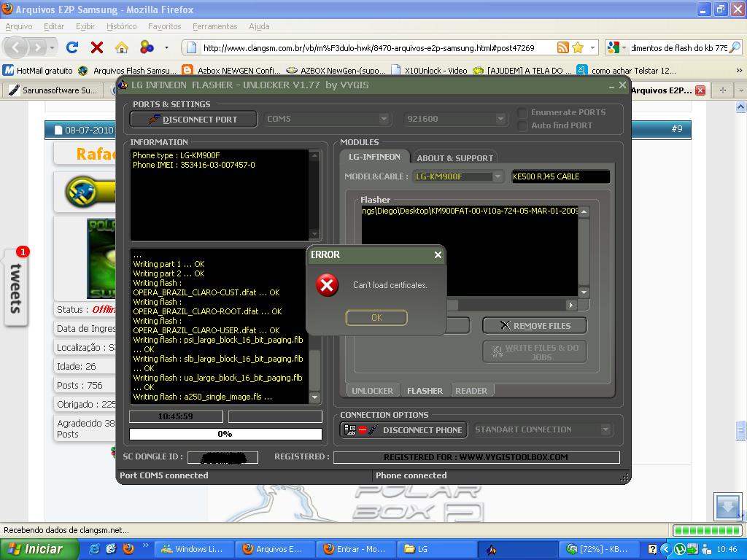Go to the Firefox home icon
Viewport: 747px width, 560px height.
(x=122, y=47)
